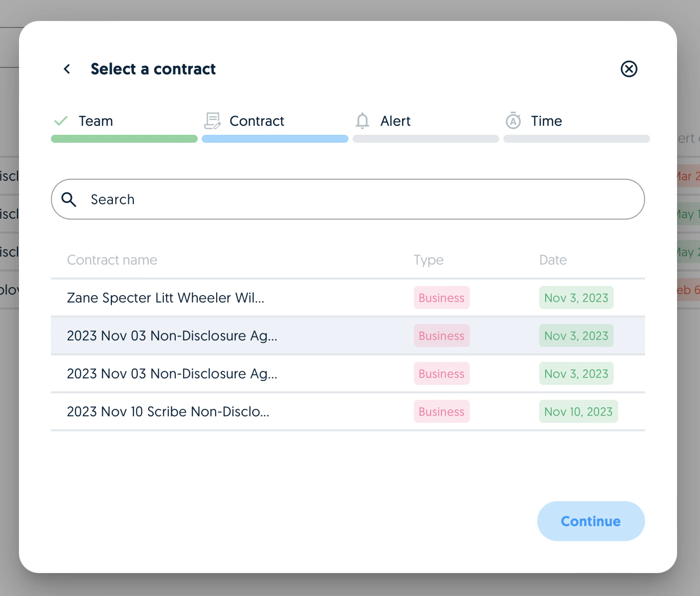
Task: Click the contract document icon
Action: tap(212, 121)
